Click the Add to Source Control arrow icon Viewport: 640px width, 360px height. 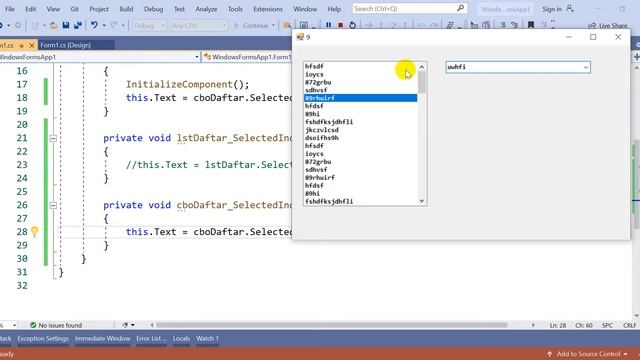pyautogui.click(x=549, y=354)
